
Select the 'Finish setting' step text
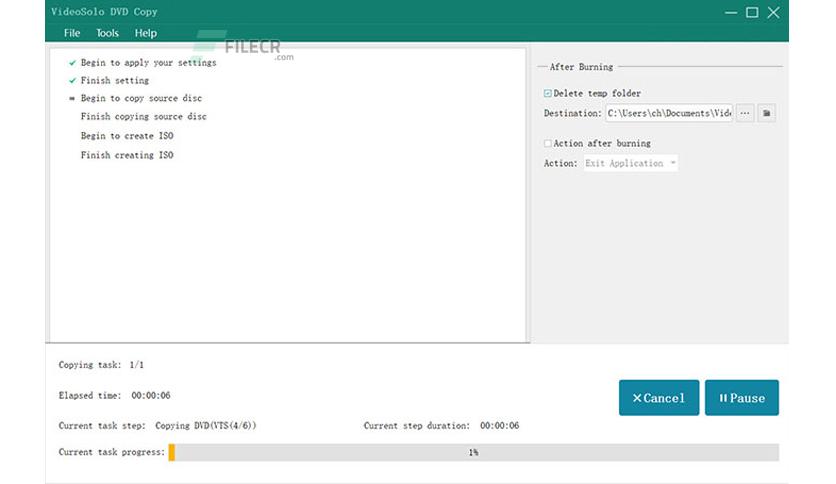tap(115, 80)
